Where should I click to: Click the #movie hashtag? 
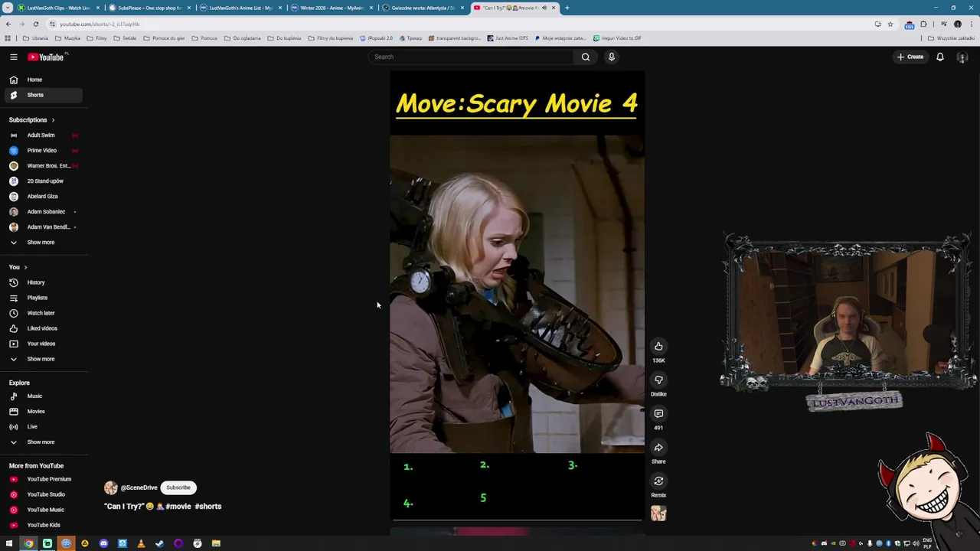178,507
